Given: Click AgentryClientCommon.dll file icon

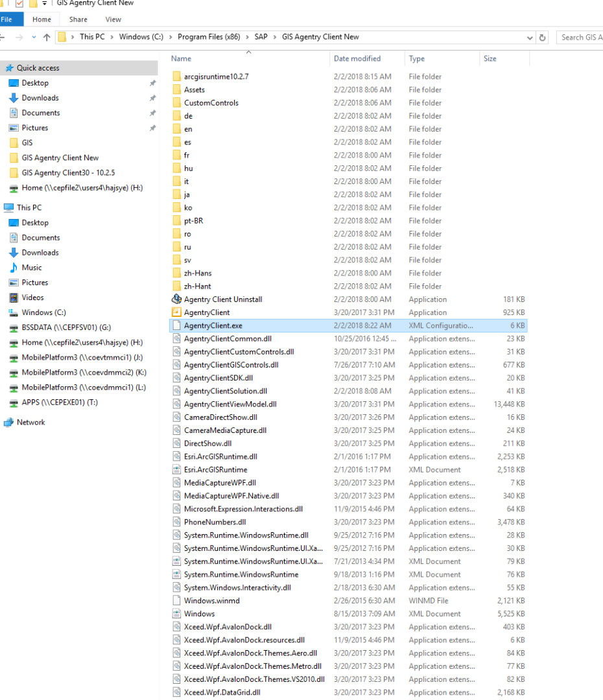Looking at the screenshot, I should (176, 339).
